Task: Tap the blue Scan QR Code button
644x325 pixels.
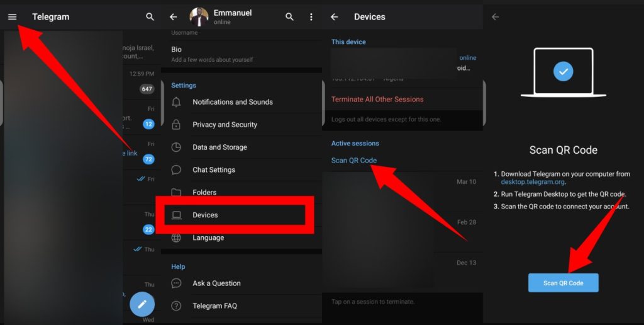Action: 563,283
